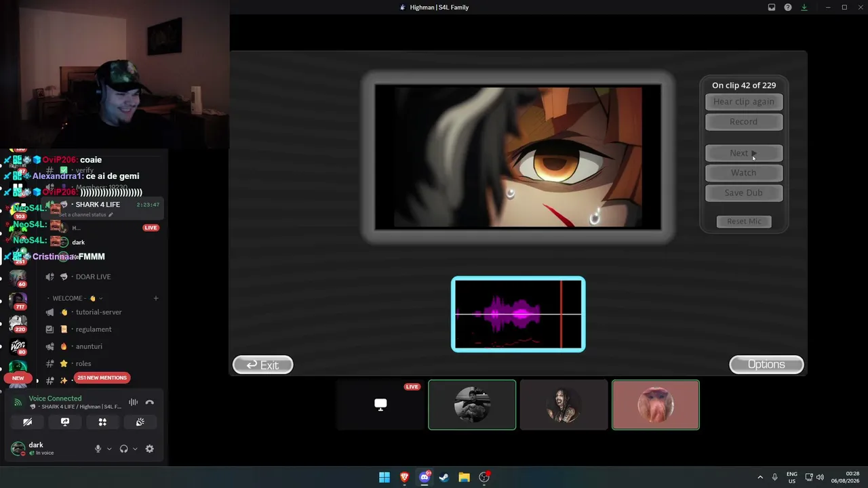The image size is (868, 488).
Task: Open server icon with badge 220
Action: pyautogui.click(x=18, y=324)
